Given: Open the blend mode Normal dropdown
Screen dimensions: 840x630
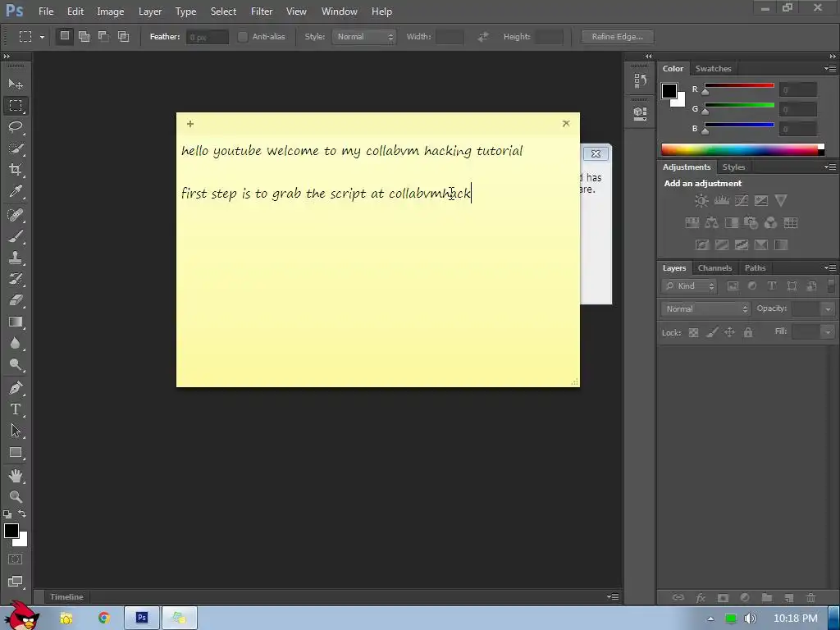Looking at the screenshot, I should point(705,308).
